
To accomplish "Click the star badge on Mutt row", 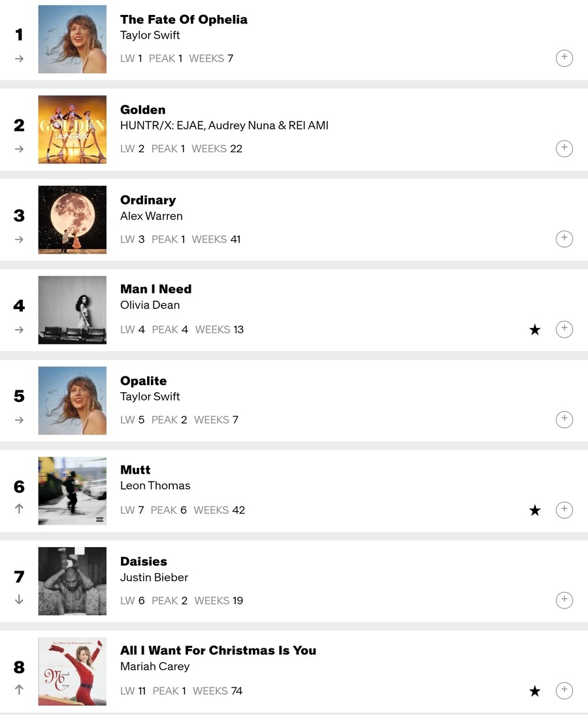I will click(535, 510).
